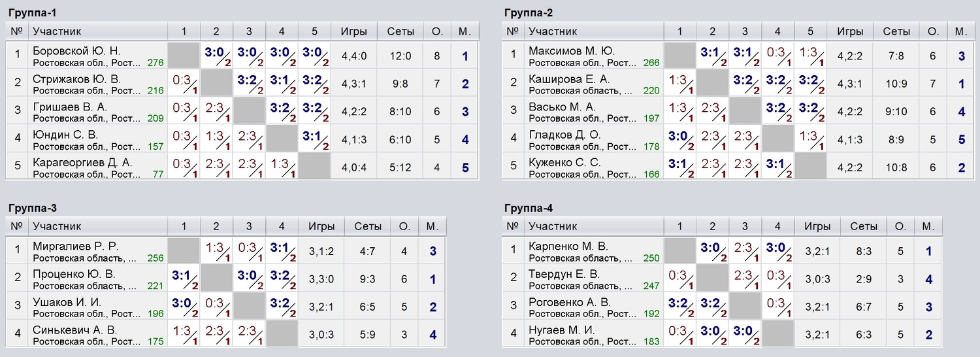Open participant Боровской Ю. Н. in Группа-1
The image size is (980, 357).
[76, 51]
